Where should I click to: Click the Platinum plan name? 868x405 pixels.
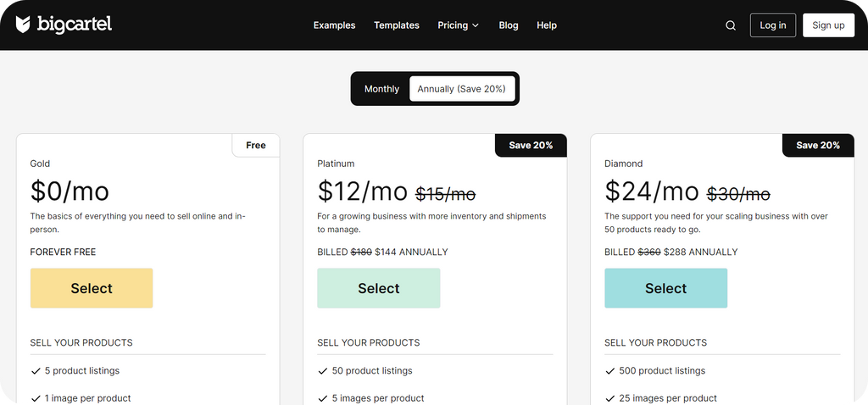tap(336, 164)
